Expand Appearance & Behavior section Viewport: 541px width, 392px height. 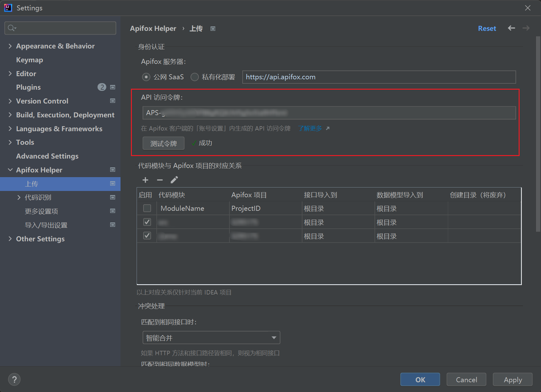click(10, 46)
